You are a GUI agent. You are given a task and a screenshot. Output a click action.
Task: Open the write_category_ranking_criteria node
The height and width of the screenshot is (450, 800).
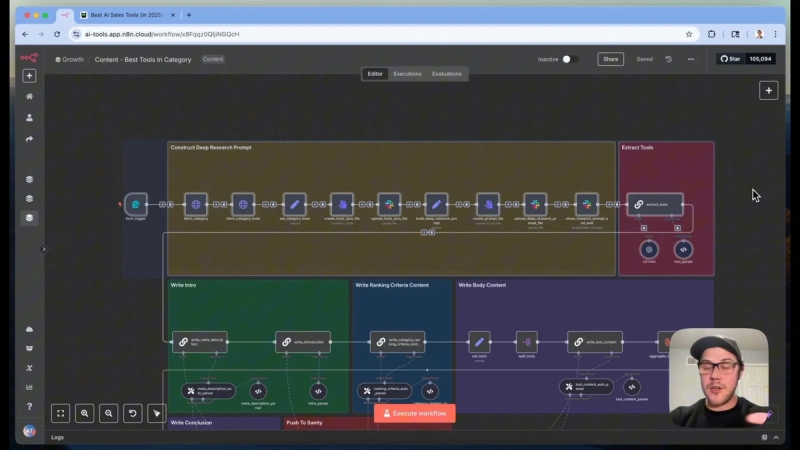(x=397, y=342)
